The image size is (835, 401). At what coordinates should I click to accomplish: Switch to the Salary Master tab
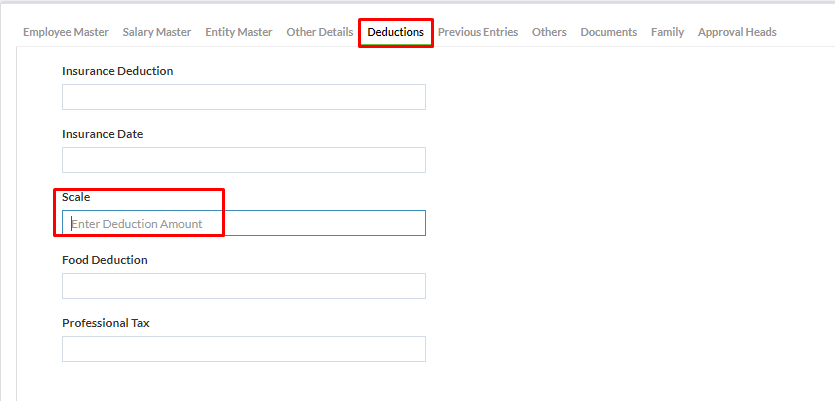point(157,32)
